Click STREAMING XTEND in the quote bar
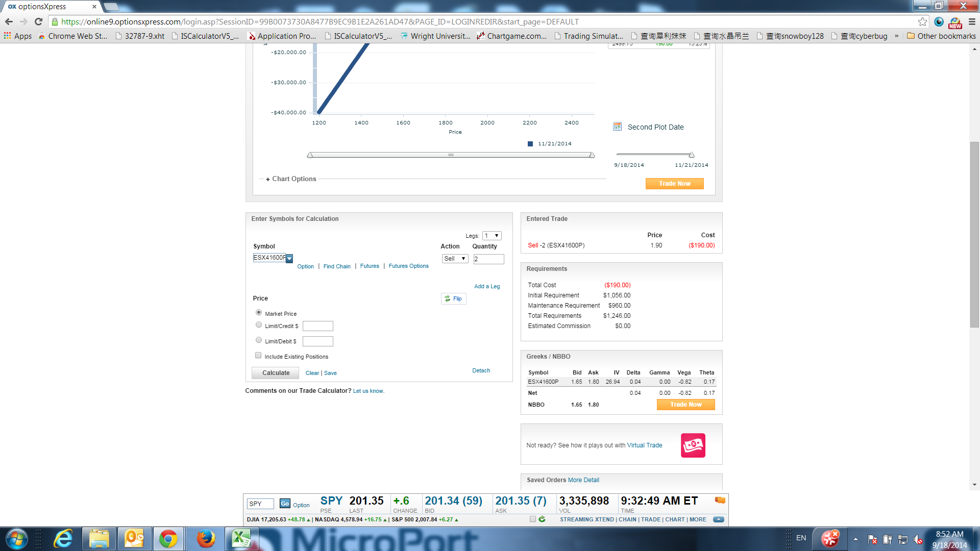Screen dimensions: 980x551 (x=587, y=519)
